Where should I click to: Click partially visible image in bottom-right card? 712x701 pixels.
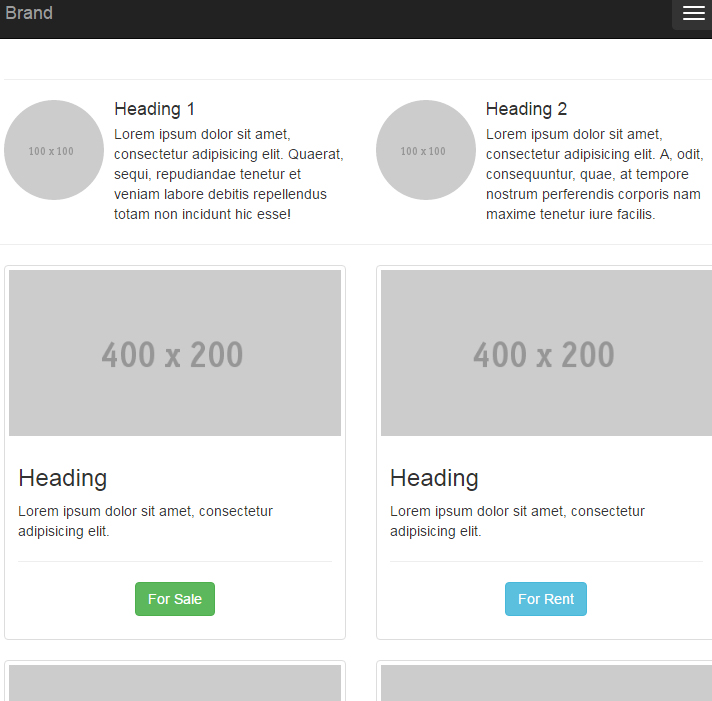(x=546, y=683)
